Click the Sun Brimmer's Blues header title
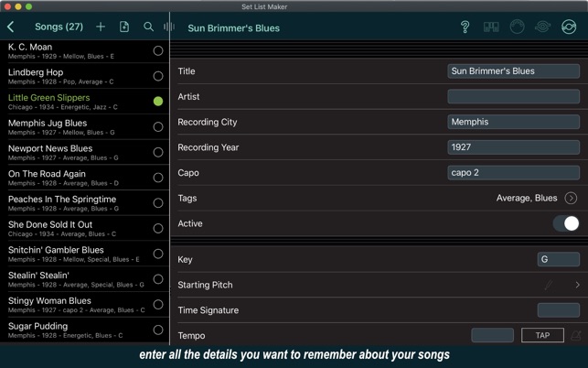The width and height of the screenshot is (588, 368). pos(233,28)
